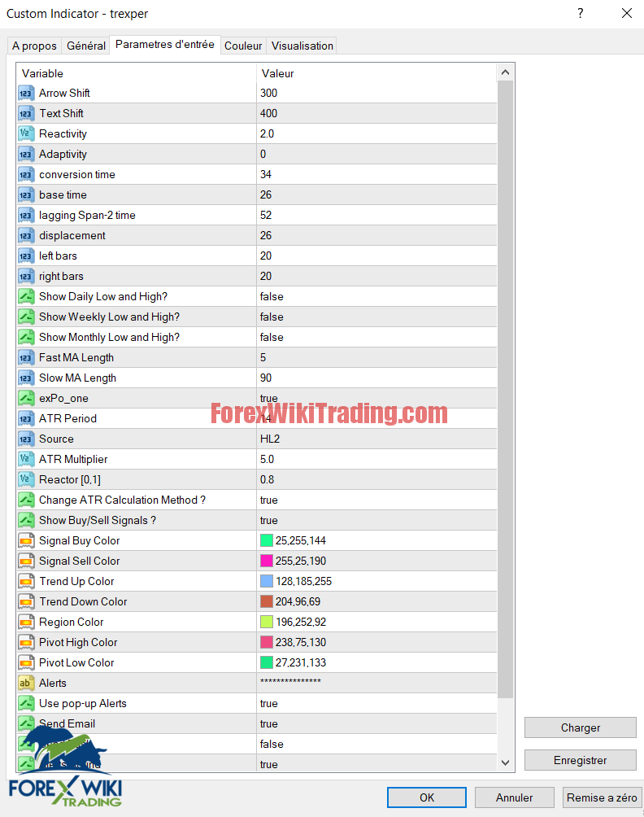Click the Variable column header
Viewport: 644px width, 817px height.
(x=137, y=73)
